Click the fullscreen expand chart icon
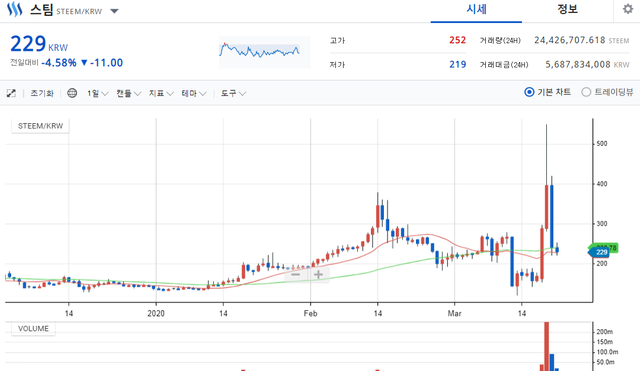Viewport: 640px width, 371px height. tap(11, 93)
